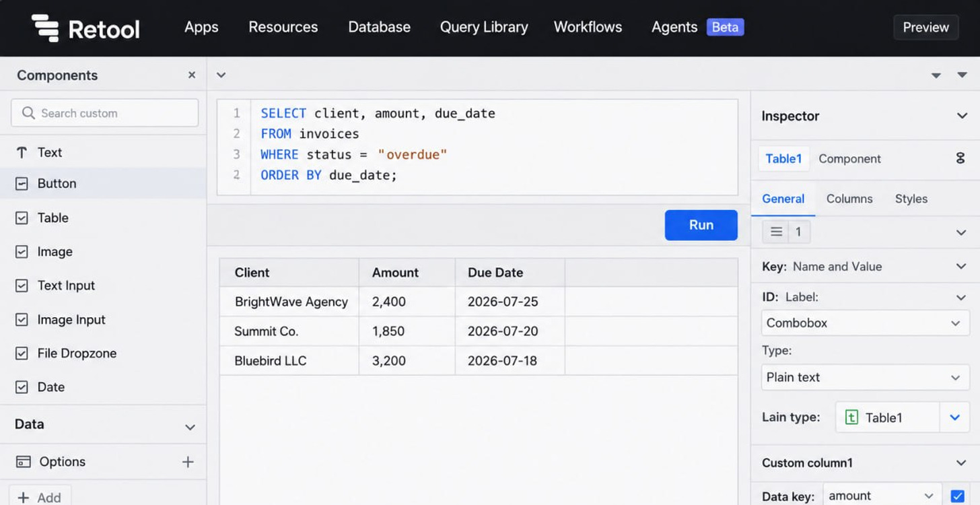Go to the Database section
This screenshot has height=505, width=980.
[x=379, y=28]
